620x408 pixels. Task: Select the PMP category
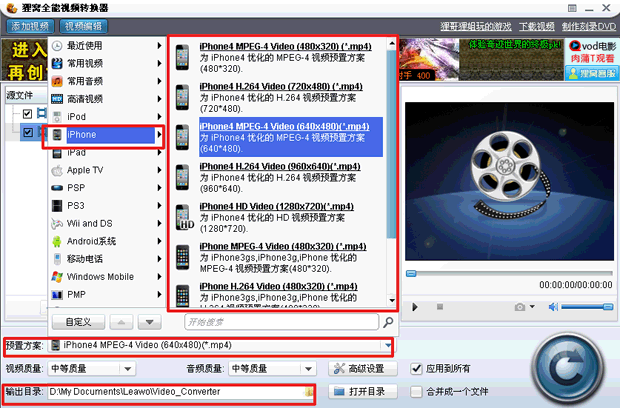[107, 295]
